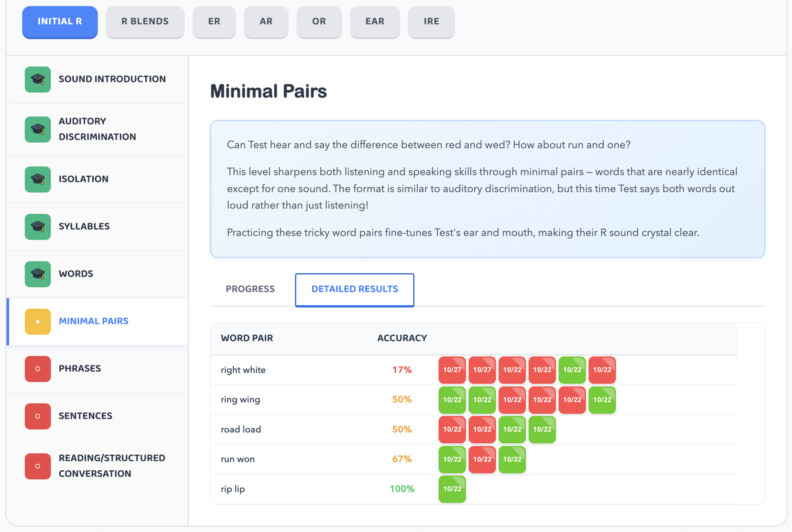Switch to the PROGRESS tab

(x=250, y=289)
